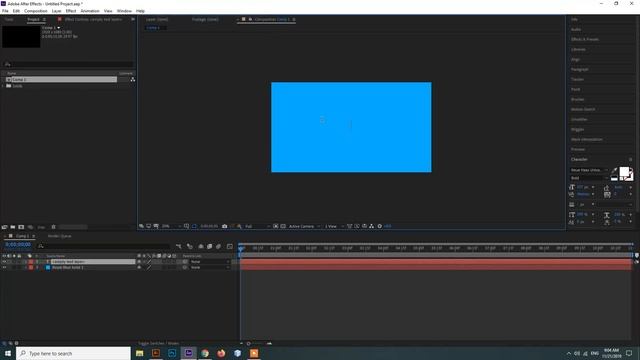
Task: Hide the Royal Blue Solid 1 layer eye
Action: click(4, 267)
